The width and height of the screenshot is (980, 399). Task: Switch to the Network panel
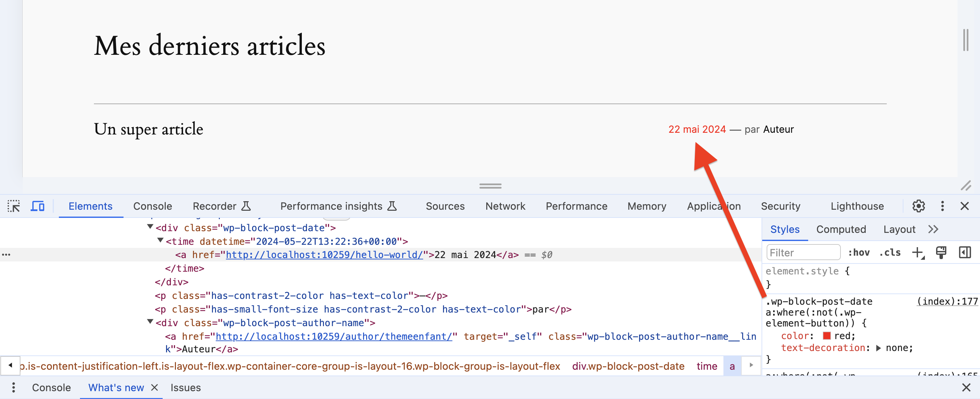tap(505, 206)
